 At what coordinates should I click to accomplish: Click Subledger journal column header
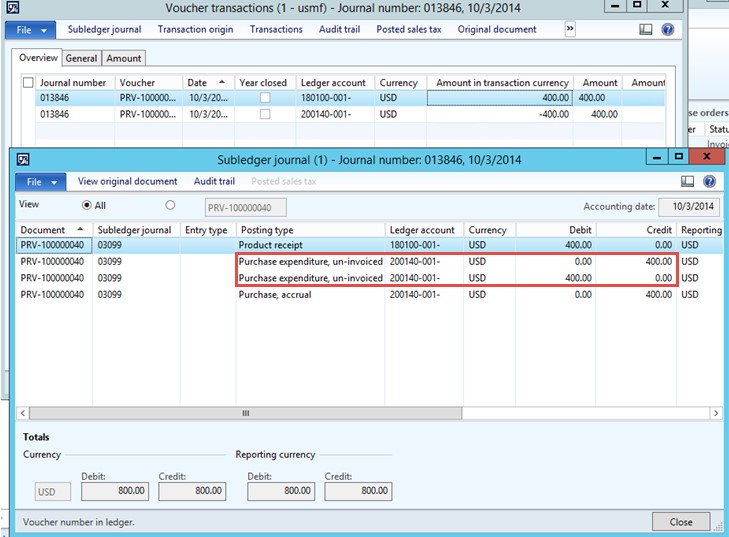point(136,230)
